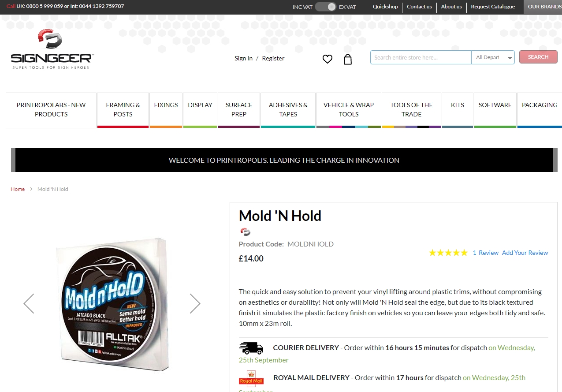Click the five-star rating
The height and width of the screenshot is (392, 562).
coord(448,253)
